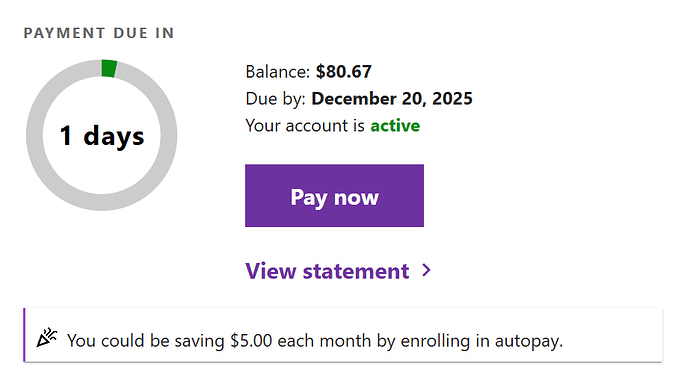Click the December 20, 2025 due date
Image resolution: width=690 pixels, height=390 pixels.
click(x=392, y=99)
